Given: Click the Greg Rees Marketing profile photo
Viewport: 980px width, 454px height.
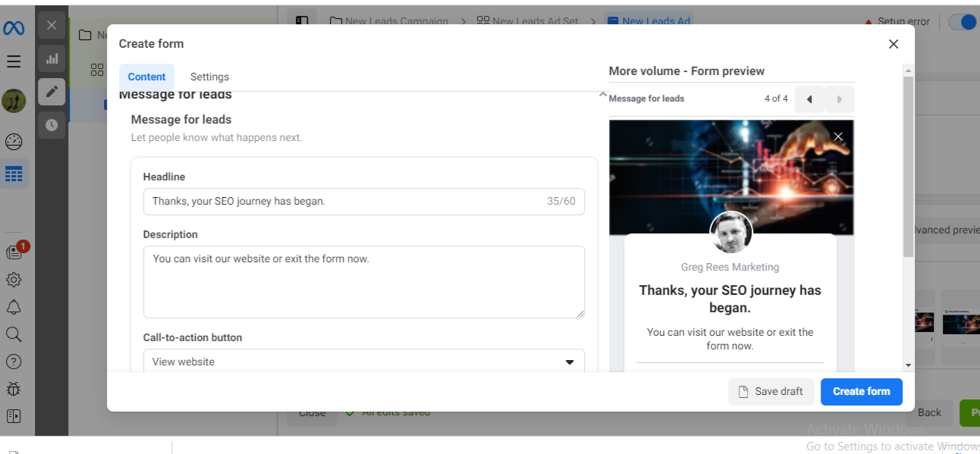Looking at the screenshot, I should [731, 233].
